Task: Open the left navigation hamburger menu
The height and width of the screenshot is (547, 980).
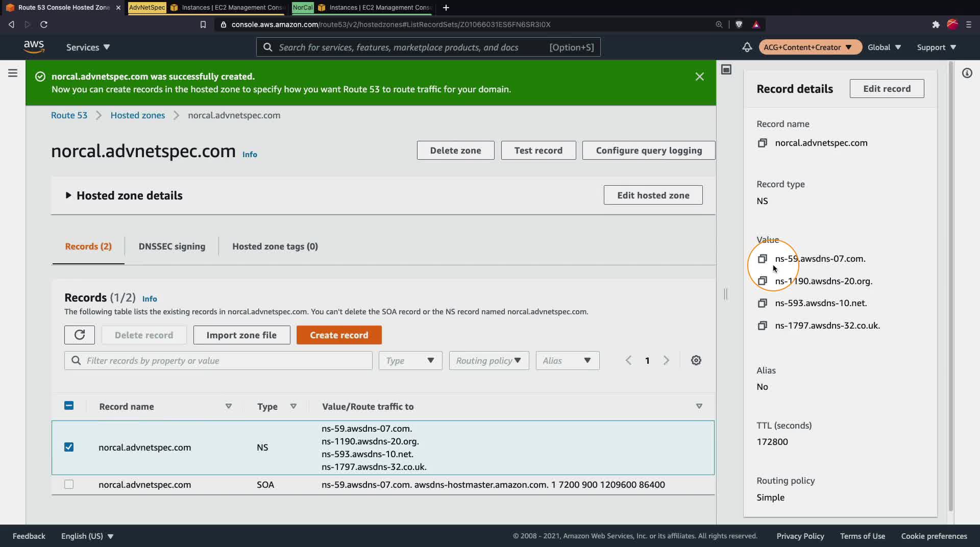Action: point(13,73)
